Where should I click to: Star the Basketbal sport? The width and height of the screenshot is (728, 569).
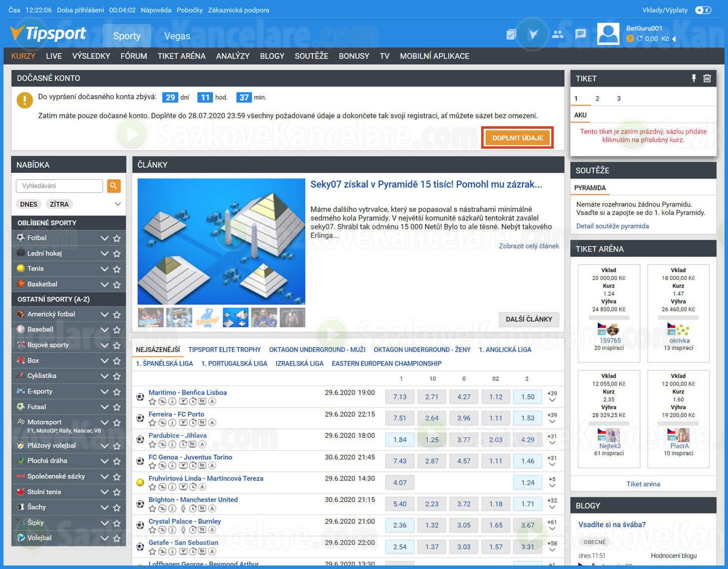(117, 284)
